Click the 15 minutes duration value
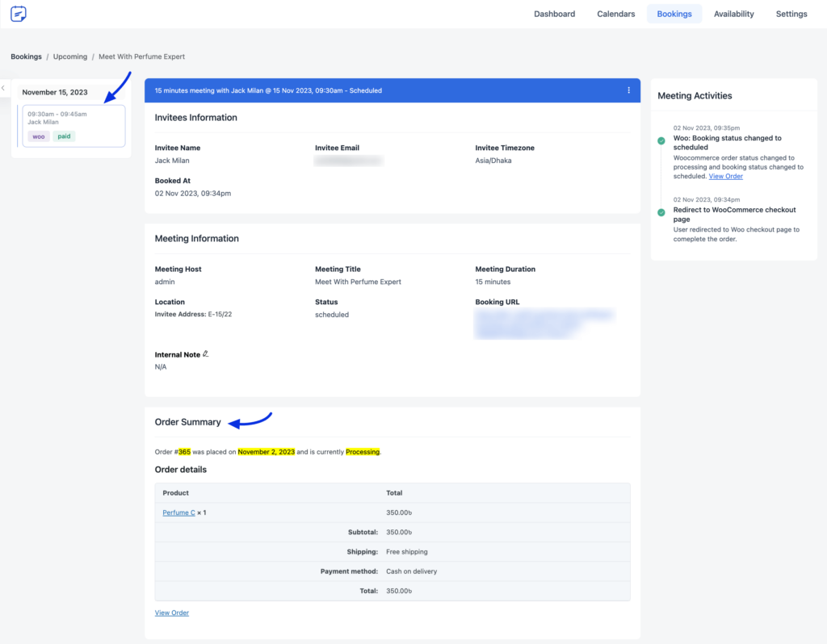827x644 pixels. pos(493,282)
